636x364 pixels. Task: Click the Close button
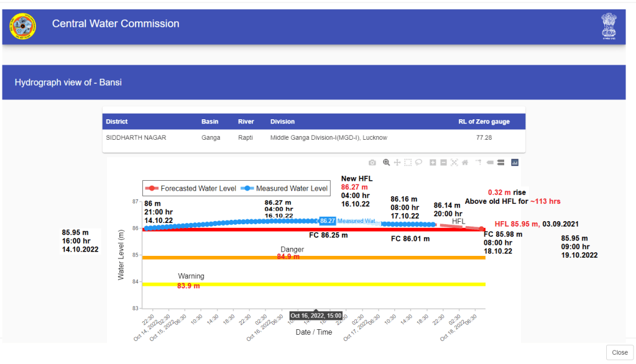point(619,352)
